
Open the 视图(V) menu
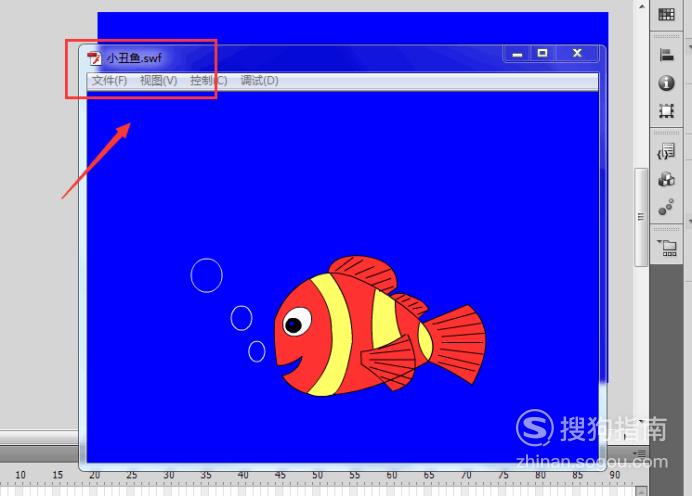(x=158, y=81)
